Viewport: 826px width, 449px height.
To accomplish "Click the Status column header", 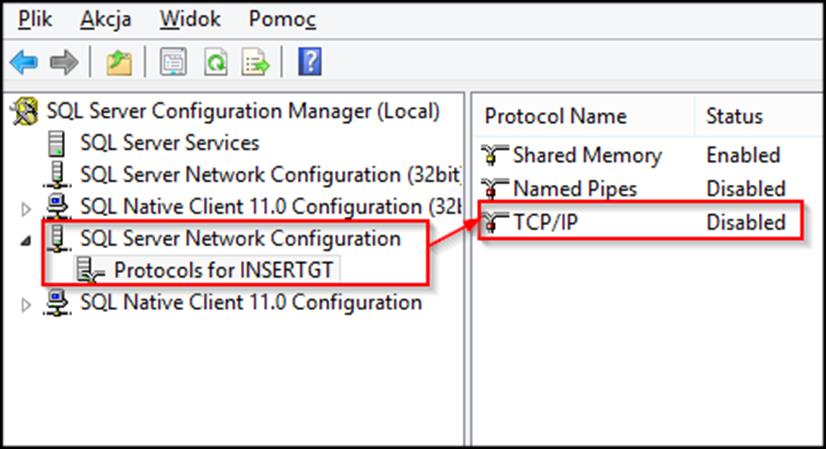I will tap(734, 116).
